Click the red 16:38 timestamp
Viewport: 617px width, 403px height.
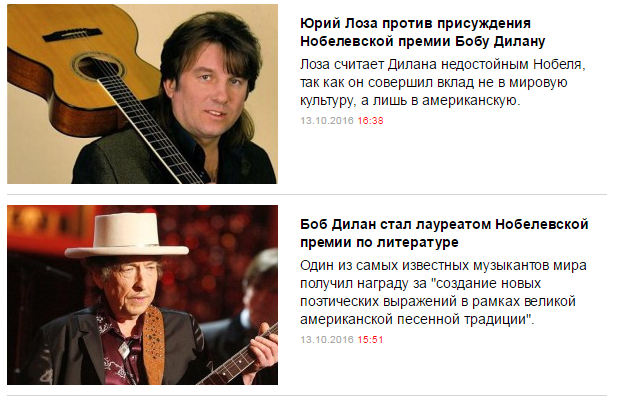(370, 121)
